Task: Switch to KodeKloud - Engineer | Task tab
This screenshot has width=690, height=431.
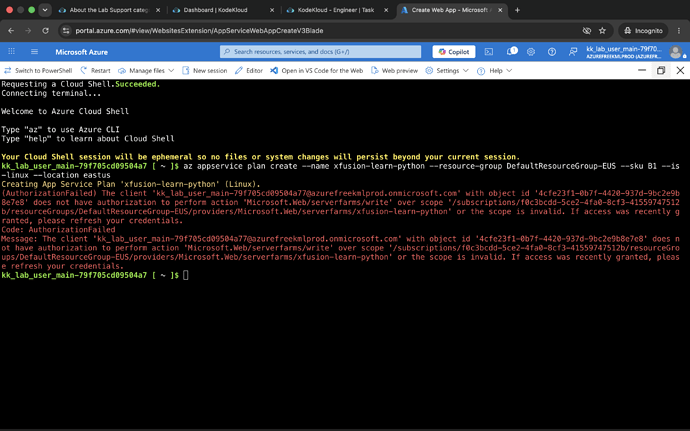Action: (336, 10)
